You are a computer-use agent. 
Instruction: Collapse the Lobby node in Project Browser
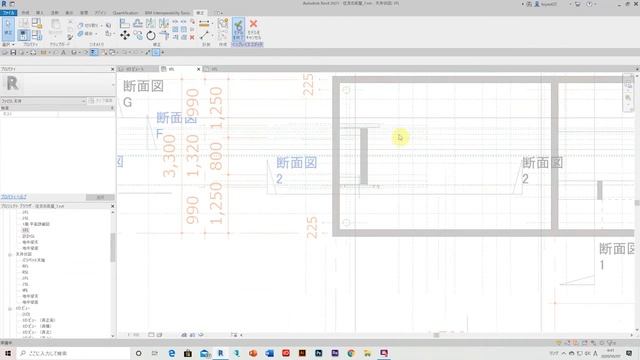(x=10, y=309)
